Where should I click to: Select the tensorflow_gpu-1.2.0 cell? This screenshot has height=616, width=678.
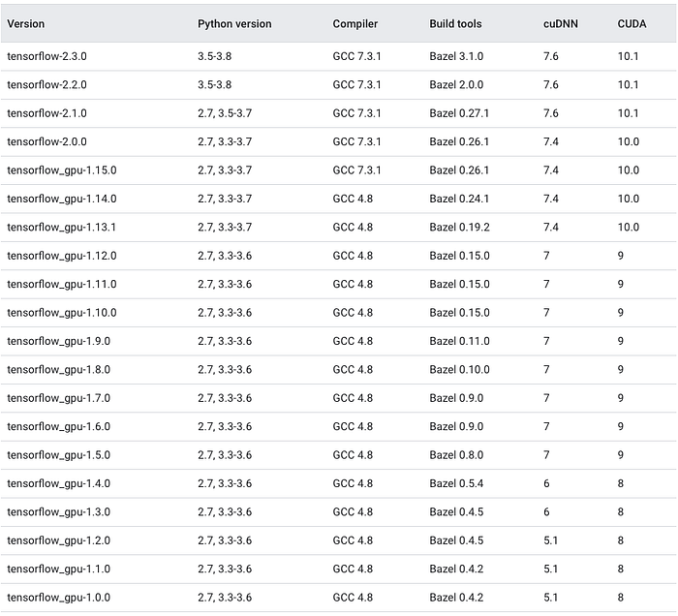click(59, 540)
